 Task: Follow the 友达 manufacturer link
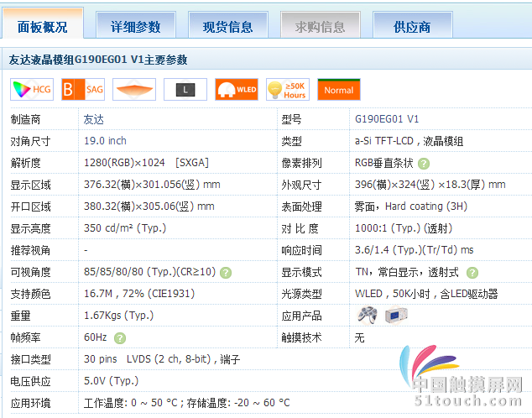tap(94, 119)
